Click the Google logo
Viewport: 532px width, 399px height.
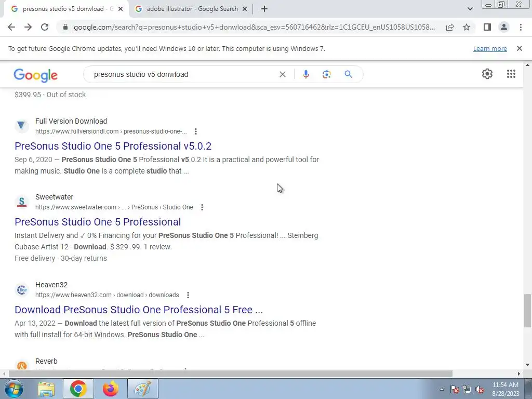pyautogui.click(x=36, y=75)
